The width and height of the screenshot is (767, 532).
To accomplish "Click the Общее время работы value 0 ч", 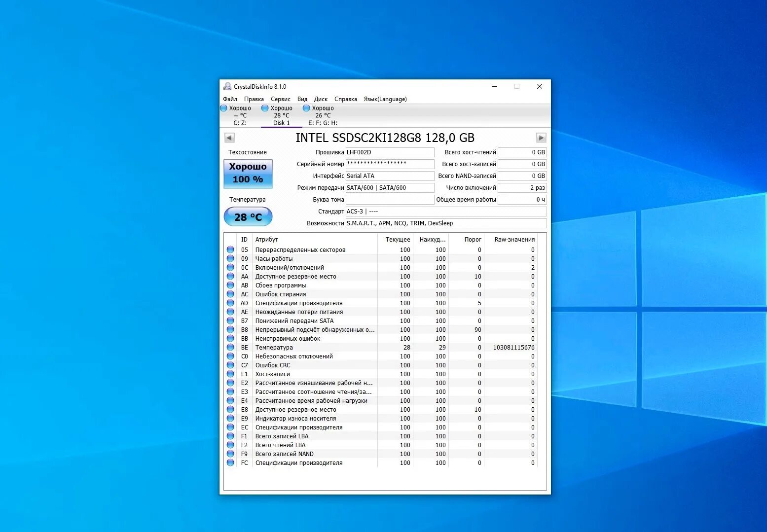I will coord(522,200).
